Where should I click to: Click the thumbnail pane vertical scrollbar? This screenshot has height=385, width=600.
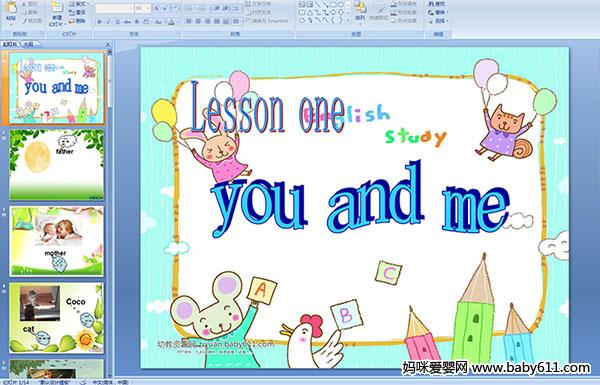click(x=110, y=214)
